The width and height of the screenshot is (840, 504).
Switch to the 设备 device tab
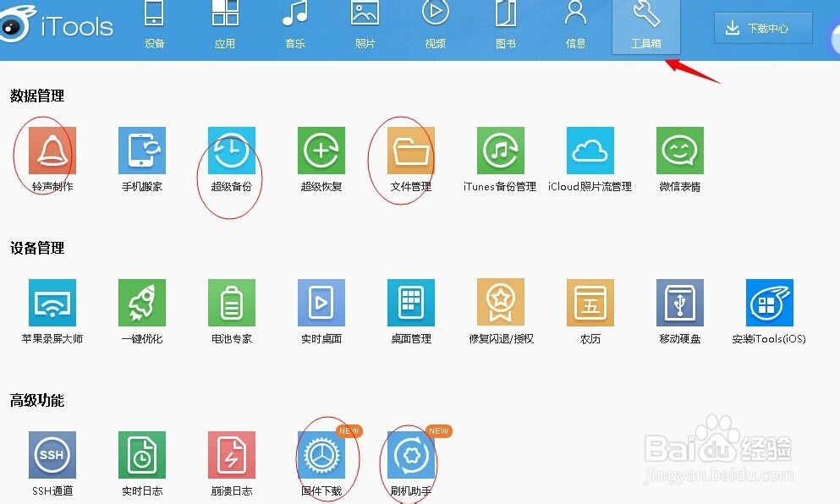point(154,25)
